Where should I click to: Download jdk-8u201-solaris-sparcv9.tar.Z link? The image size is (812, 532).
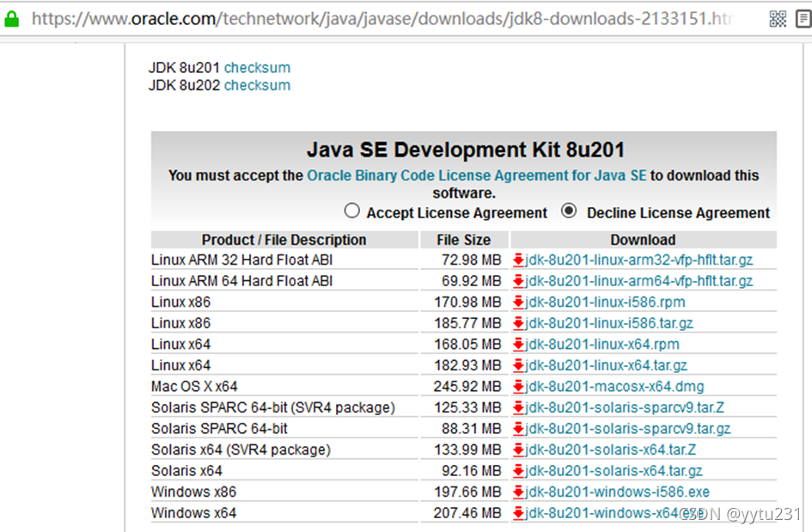click(x=625, y=407)
